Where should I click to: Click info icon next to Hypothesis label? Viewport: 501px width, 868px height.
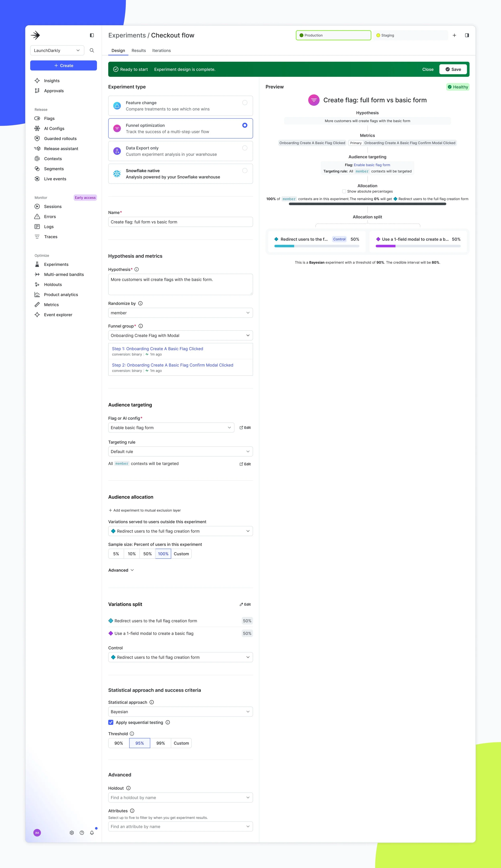click(137, 269)
